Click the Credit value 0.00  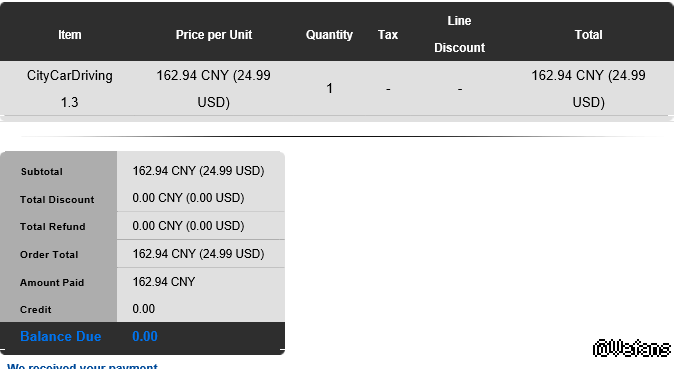(144, 309)
